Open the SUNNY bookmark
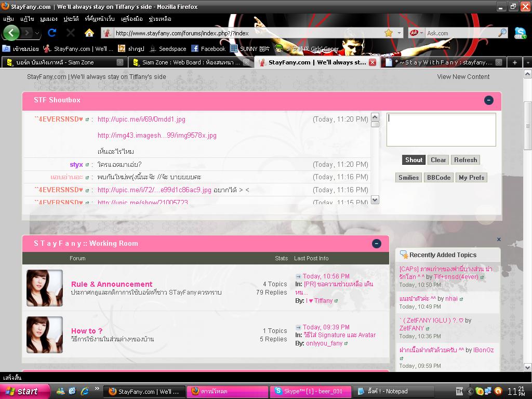This screenshot has width=532, height=399. pyautogui.click(x=250, y=49)
